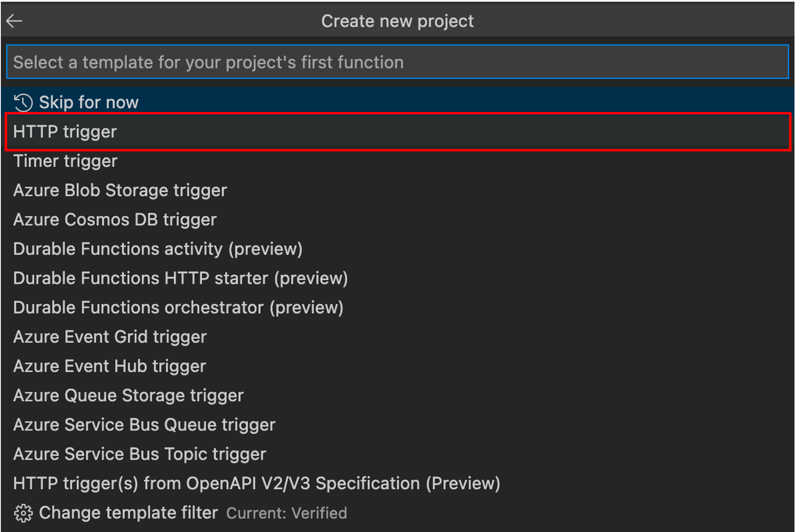Select Durable Functions activity (preview)
The width and height of the screenshot is (797, 532).
coord(158,249)
